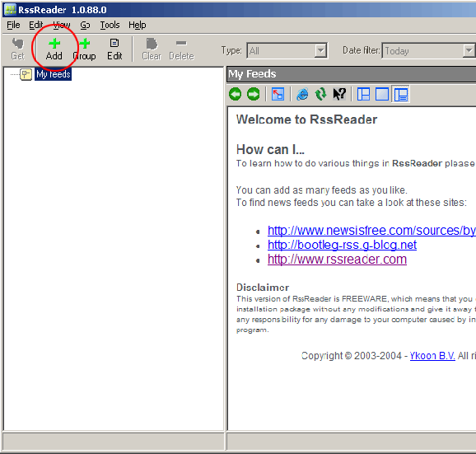Open the Help menu
This screenshot has height=454, width=476.
pyautogui.click(x=138, y=25)
